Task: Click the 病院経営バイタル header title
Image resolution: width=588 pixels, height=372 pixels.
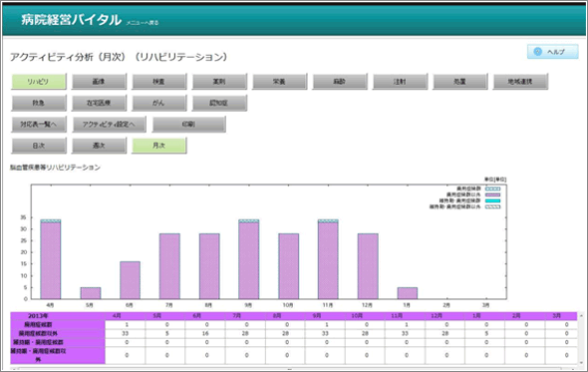Action: pos(71,20)
